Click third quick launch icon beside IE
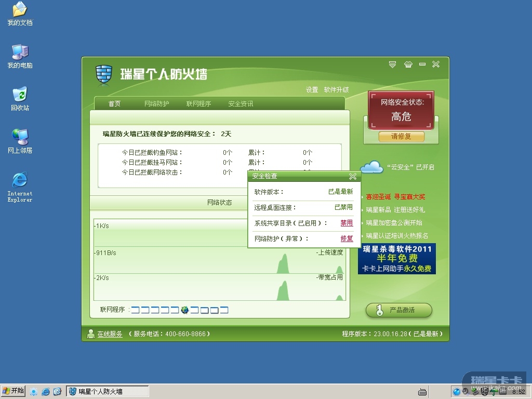The height and width of the screenshot is (399, 532). (x=57, y=392)
